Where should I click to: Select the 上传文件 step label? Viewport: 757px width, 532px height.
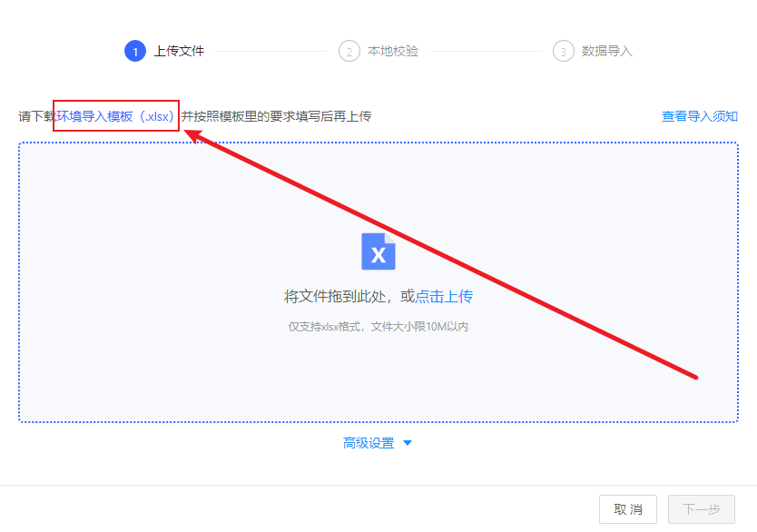[x=179, y=51]
